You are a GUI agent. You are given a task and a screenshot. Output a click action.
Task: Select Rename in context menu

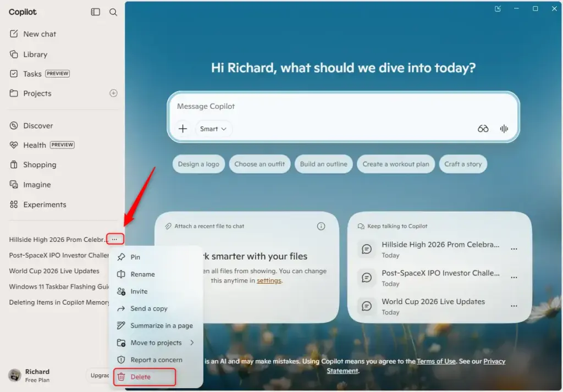pyautogui.click(x=156, y=274)
